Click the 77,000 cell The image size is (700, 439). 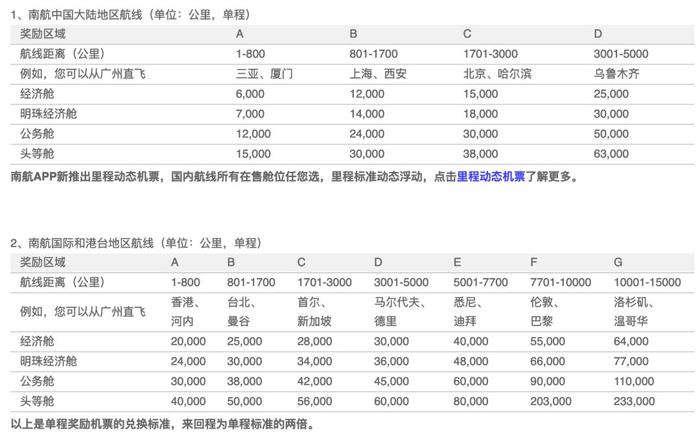tap(631, 361)
